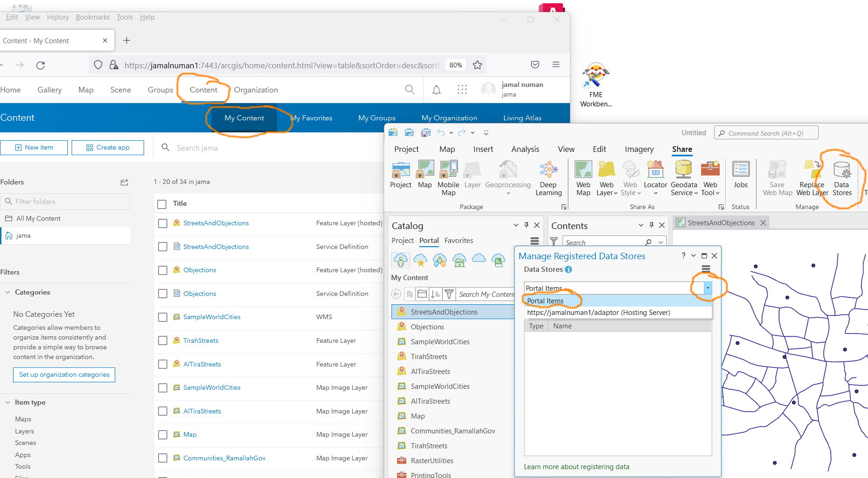868x478 pixels.
Task: Select the TirahStreets Feature Layer checkbox
Action: [x=162, y=340]
